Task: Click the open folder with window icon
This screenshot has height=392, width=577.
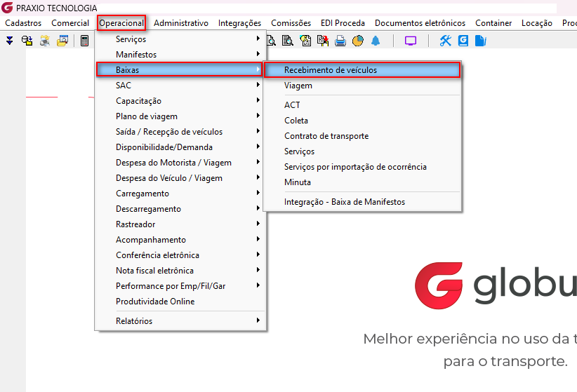Action: click(62, 41)
